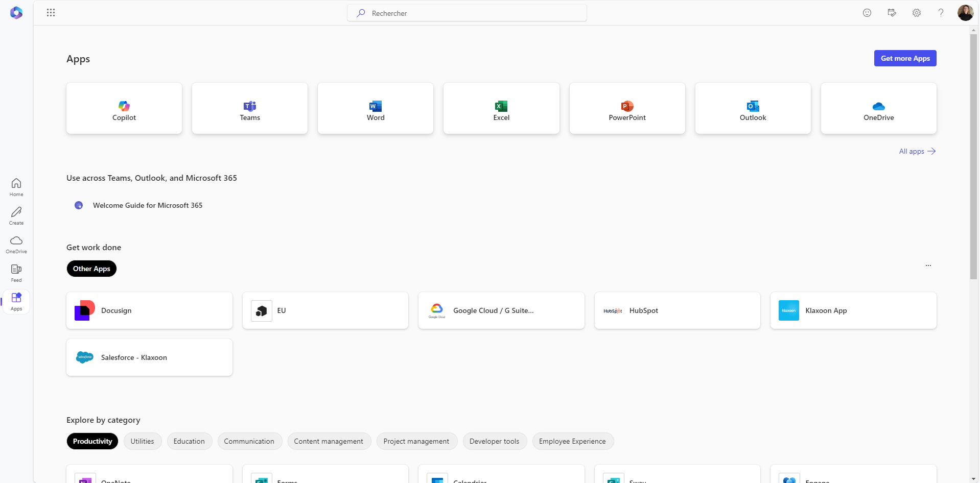Open the user profile picture menu
The width and height of the screenshot is (980, 483).
click(x=965, y=13)
